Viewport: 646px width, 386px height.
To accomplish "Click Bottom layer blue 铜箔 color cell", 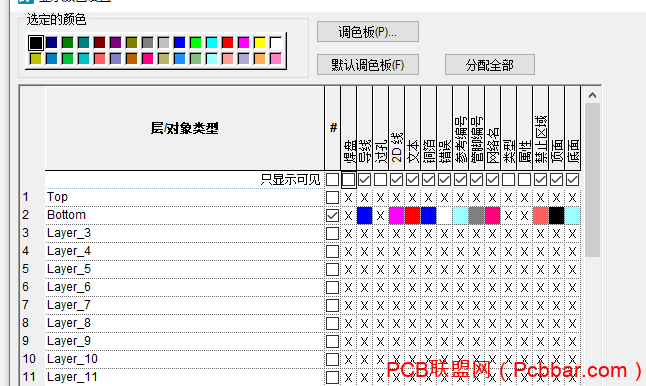I will (x=428, y=215).
